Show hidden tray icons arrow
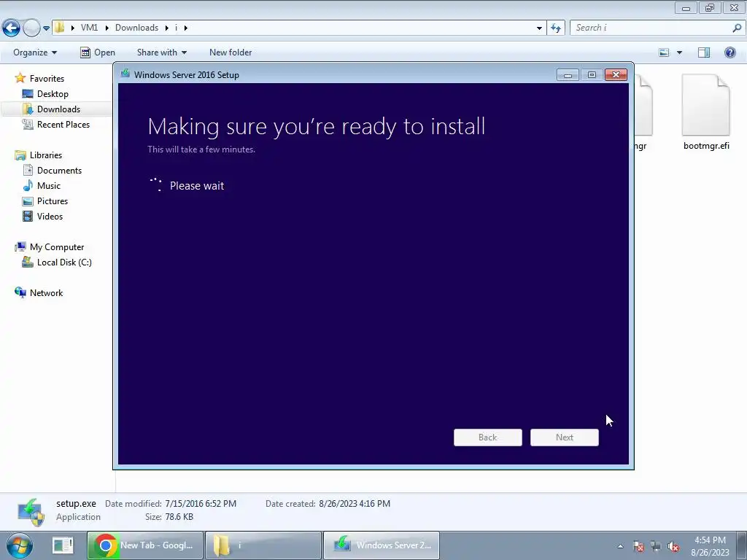 pyautogui.click(x=620, y=546)
